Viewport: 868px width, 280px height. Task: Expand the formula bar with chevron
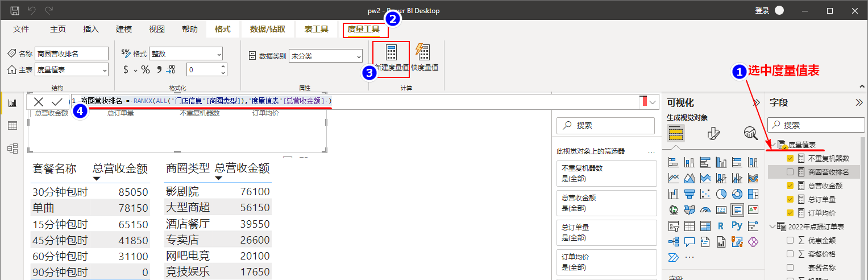(x=653, y=102)
